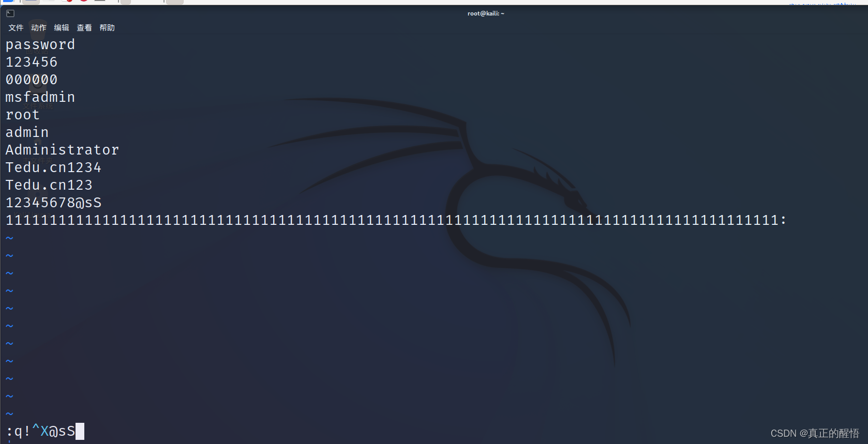868x444 pixels.
Task: Open the 编辑 menu
Action: 62,28
